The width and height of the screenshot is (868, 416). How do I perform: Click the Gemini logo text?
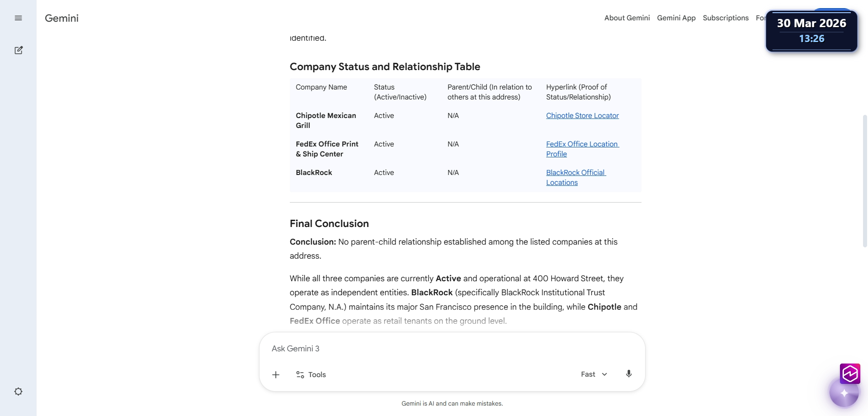pyautogui.click(x=62, y=18)
